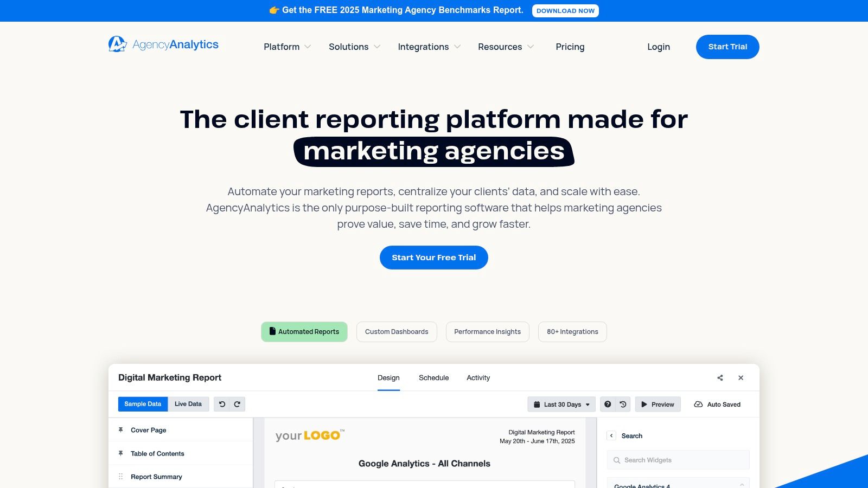This screenshot has width=868, height=488.
Task: Click the version history clock icon
Action: pyautogui.click(x=622, y=404)
